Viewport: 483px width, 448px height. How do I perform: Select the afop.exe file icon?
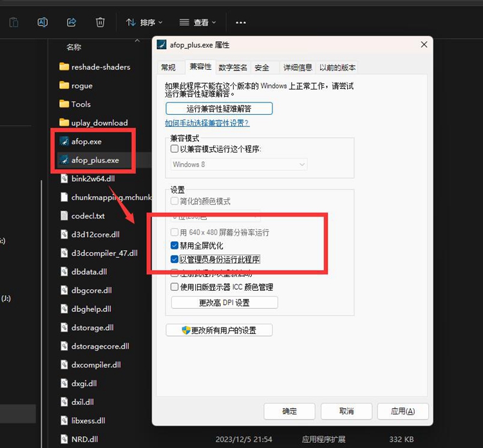click(64, 141)
